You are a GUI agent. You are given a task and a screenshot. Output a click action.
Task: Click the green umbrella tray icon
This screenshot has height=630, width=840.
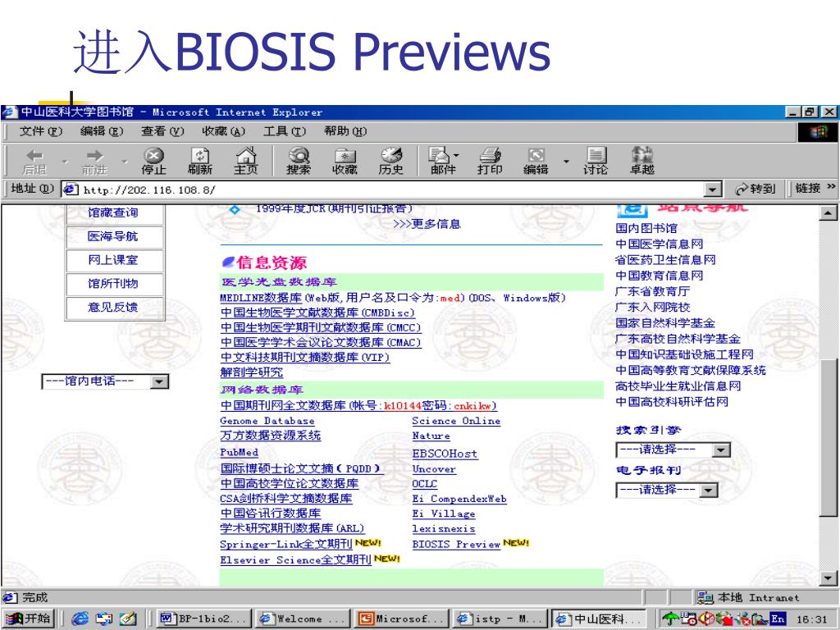[670, 619]
